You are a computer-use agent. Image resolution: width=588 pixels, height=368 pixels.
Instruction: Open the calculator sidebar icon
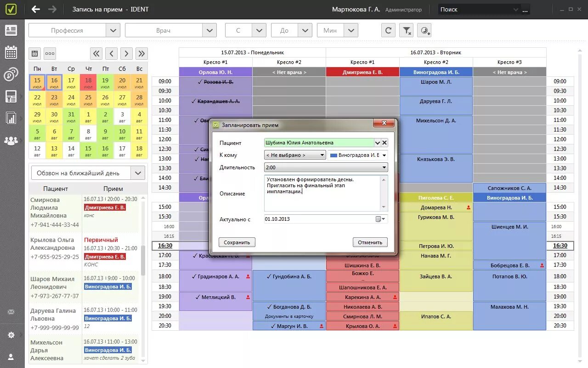pos(11,97)
